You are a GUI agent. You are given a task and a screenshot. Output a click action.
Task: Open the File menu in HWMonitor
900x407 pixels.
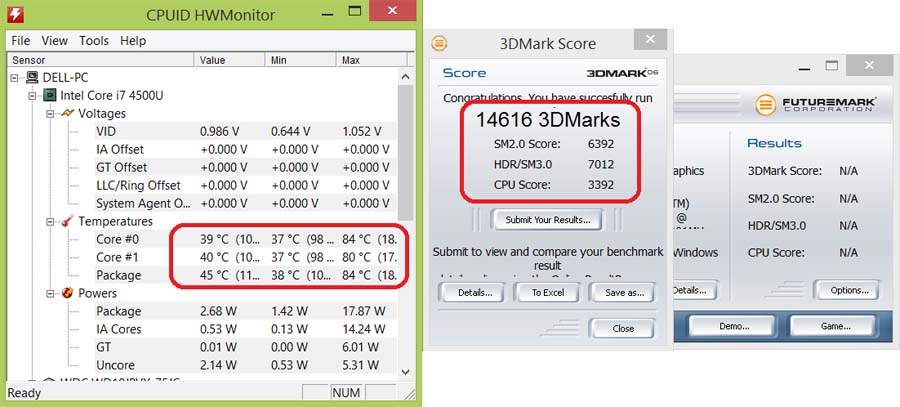tap(21, 41)
